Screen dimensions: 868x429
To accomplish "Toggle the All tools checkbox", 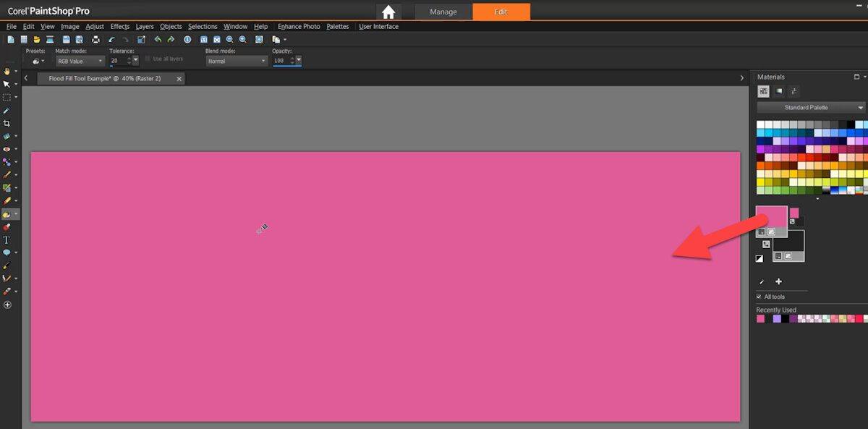I will coord(759,297).
